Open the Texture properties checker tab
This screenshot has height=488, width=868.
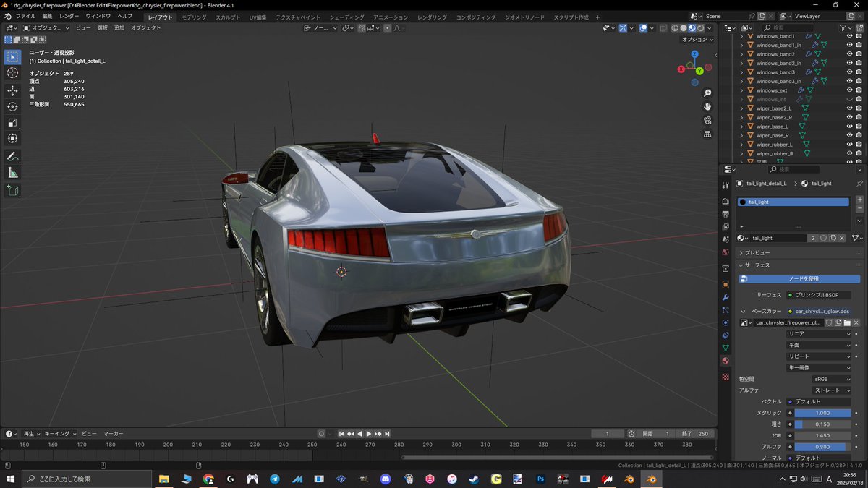click(726, 377)
